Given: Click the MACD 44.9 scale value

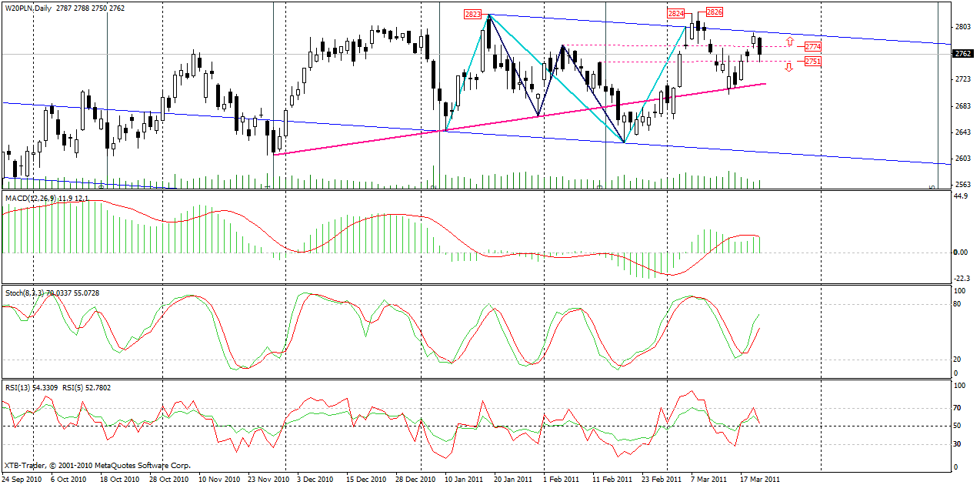Looking at the screenshot, I should pyautogui.click(x=960, y=196).
